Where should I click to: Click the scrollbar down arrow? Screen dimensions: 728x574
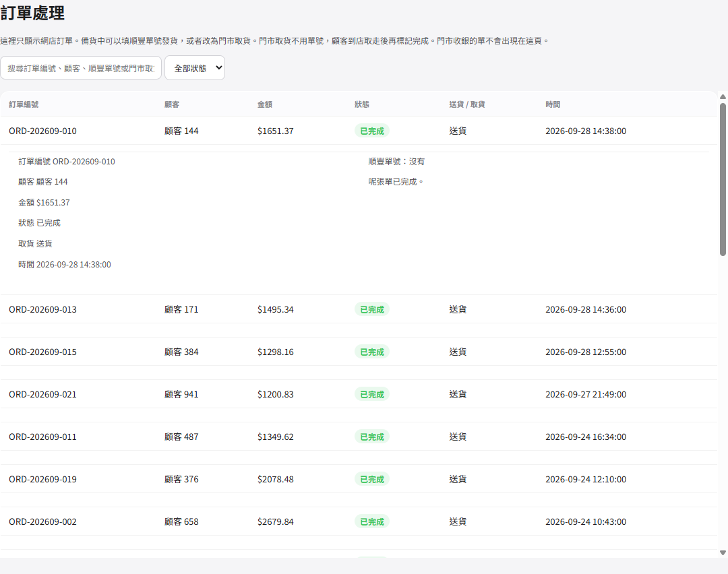(723, 552)
